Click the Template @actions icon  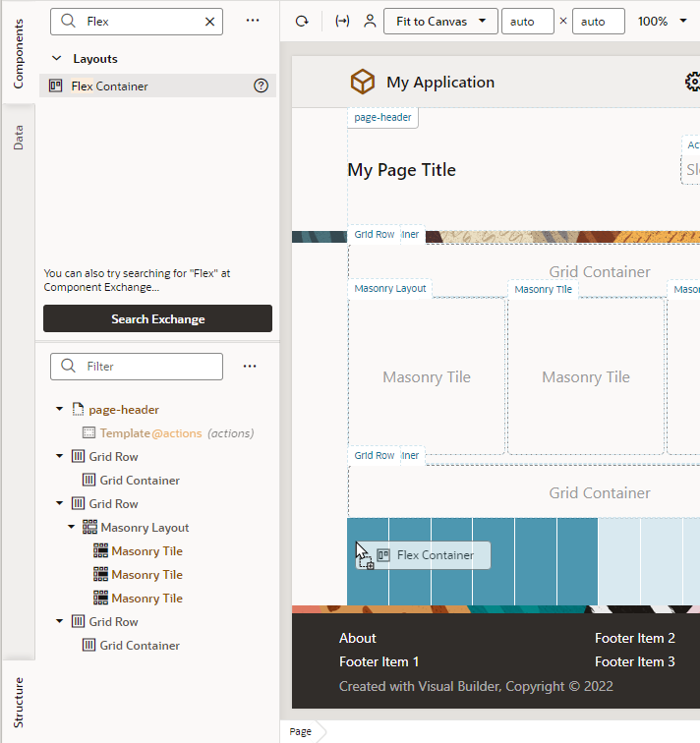click(88, 432)
